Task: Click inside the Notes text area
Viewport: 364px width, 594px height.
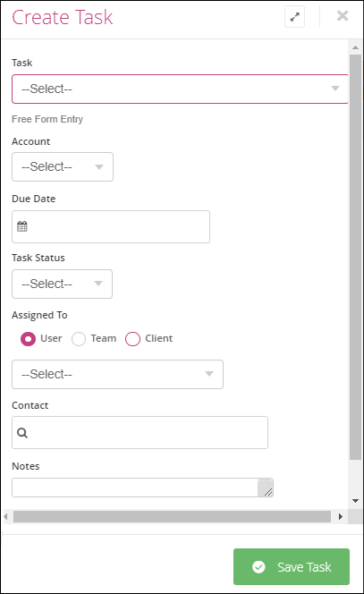Action: click(x=134, y=488)
